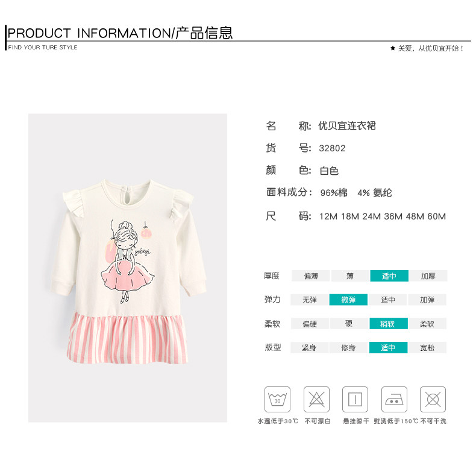Click the iron below 150°C icon
The width and height of the screenshot is (476, 460).
pos(394,399)
